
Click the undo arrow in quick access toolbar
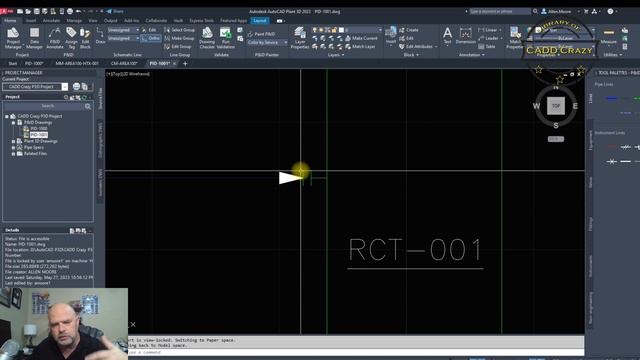[x=78, y=11]
